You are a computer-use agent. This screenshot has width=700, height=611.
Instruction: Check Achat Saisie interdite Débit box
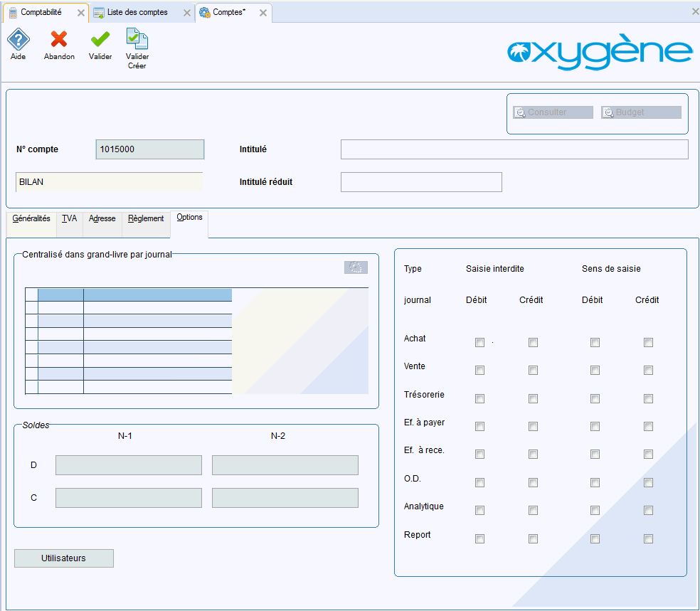coord(479,342)
